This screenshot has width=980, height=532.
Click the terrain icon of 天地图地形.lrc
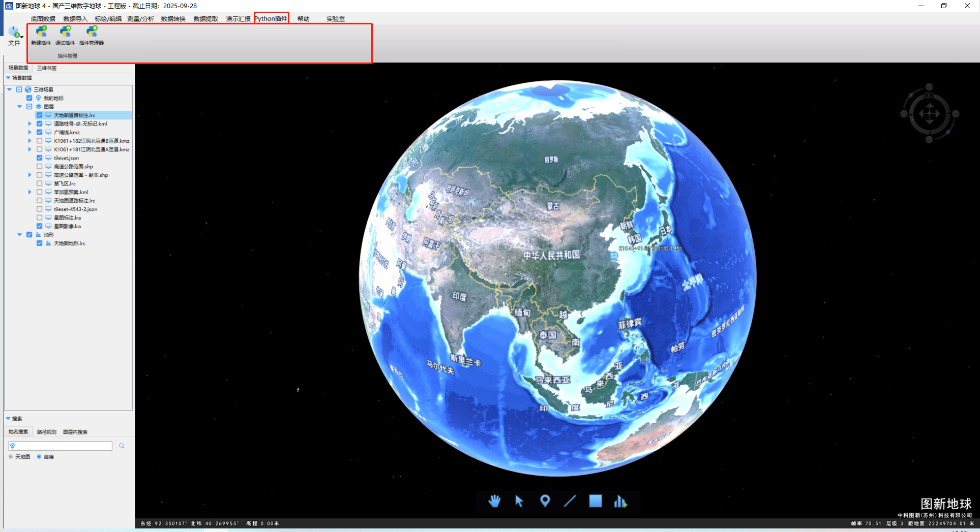(x=48, y=243)
